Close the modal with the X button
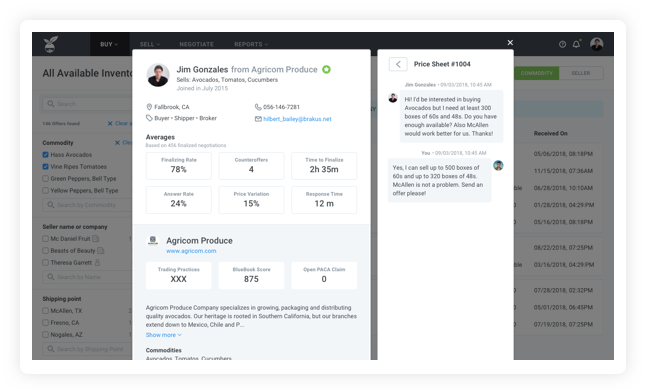646x392 pixels. pos(510,42)
